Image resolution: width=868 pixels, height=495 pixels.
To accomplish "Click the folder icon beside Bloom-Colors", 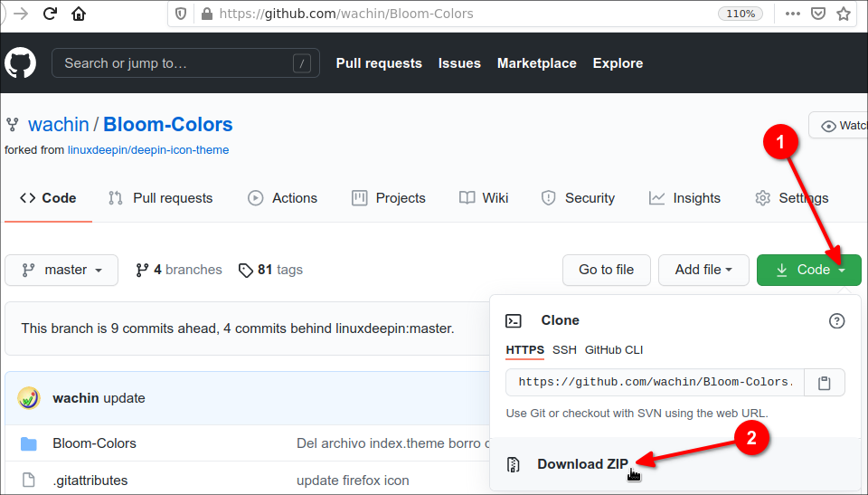I will pyautogui.click(x=28, y=443).
